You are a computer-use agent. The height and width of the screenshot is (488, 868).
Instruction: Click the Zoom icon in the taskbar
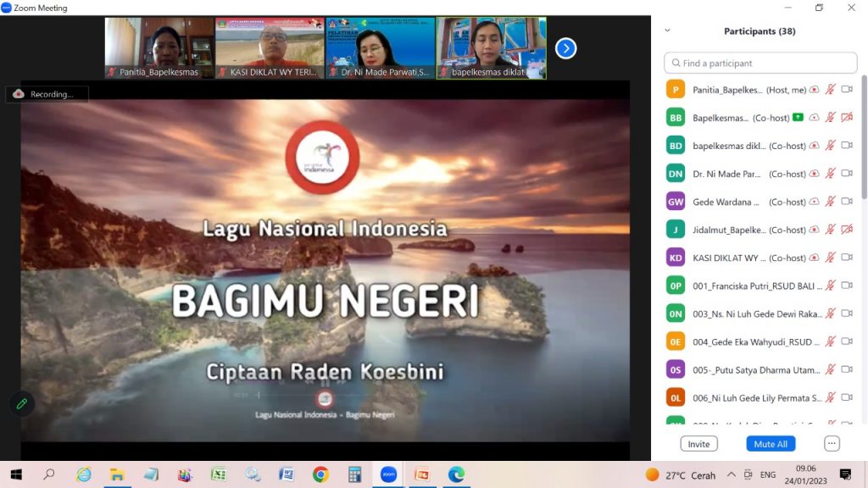pyautogui.click(x=388, y=474)
